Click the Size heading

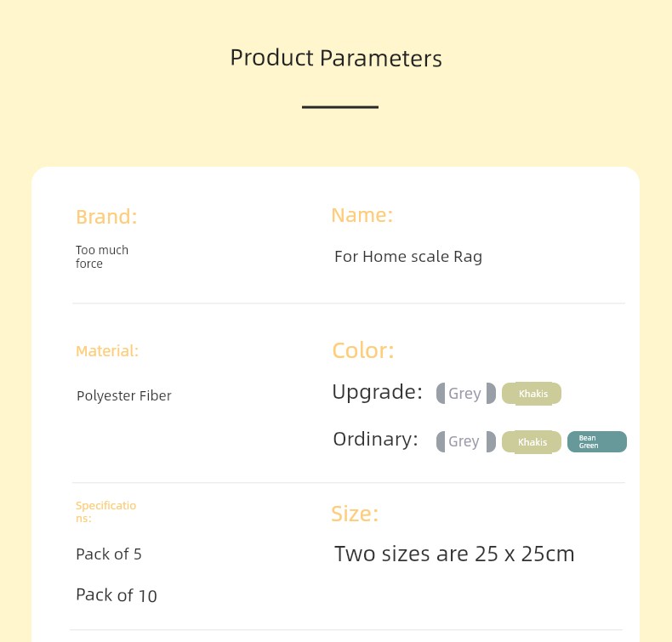pos(355,514)
